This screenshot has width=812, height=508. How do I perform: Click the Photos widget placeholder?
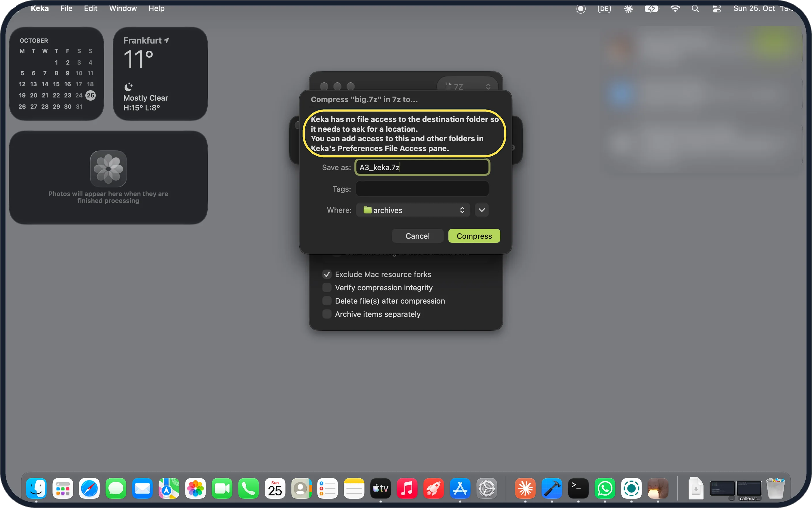pos(108,178)
